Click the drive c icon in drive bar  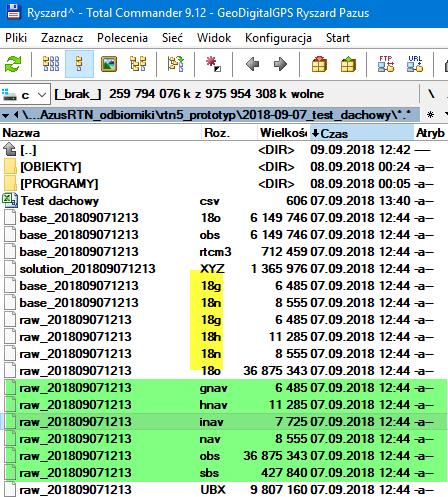point(9,94)
